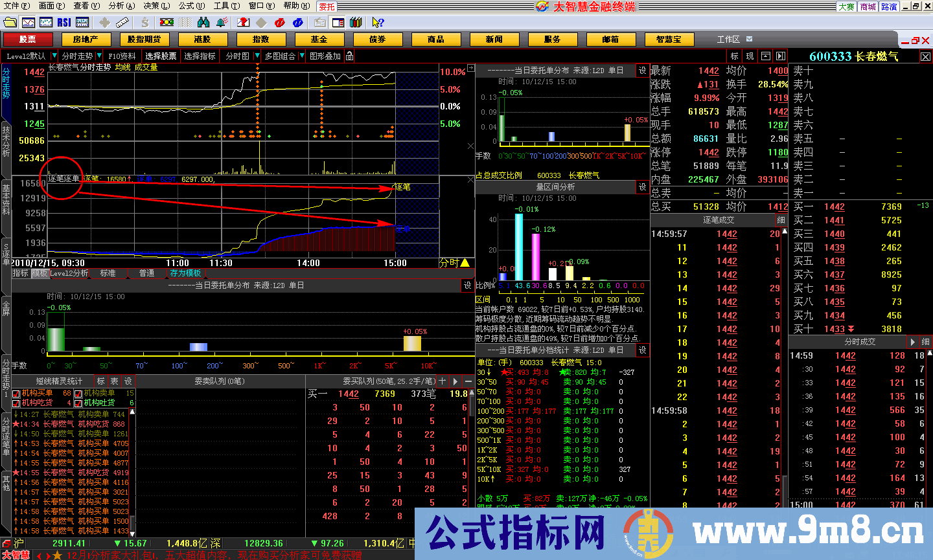Open the folder icon in toolbar

(x=10, y=23)
